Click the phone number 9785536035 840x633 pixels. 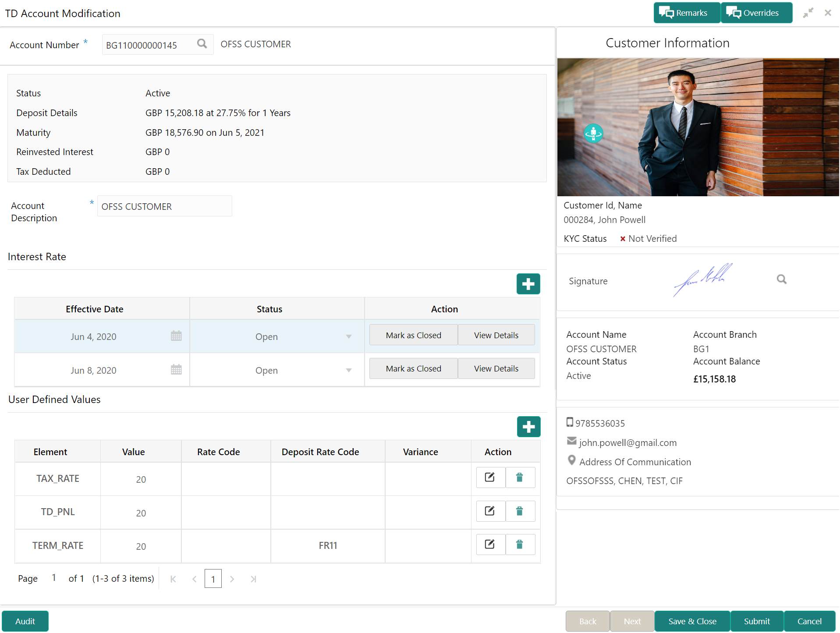coord(600,423)
